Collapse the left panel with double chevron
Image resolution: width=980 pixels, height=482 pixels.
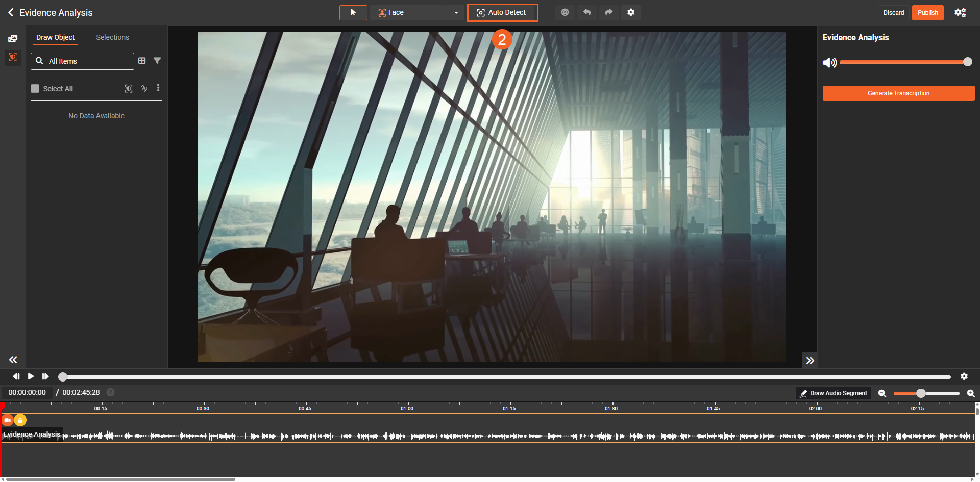coord(13,360)
